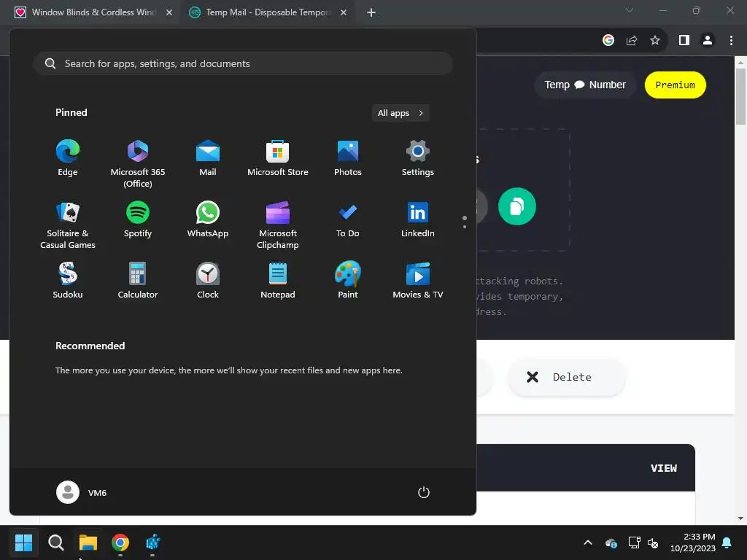Click Delete on Temp Mail page

[566, 377]
